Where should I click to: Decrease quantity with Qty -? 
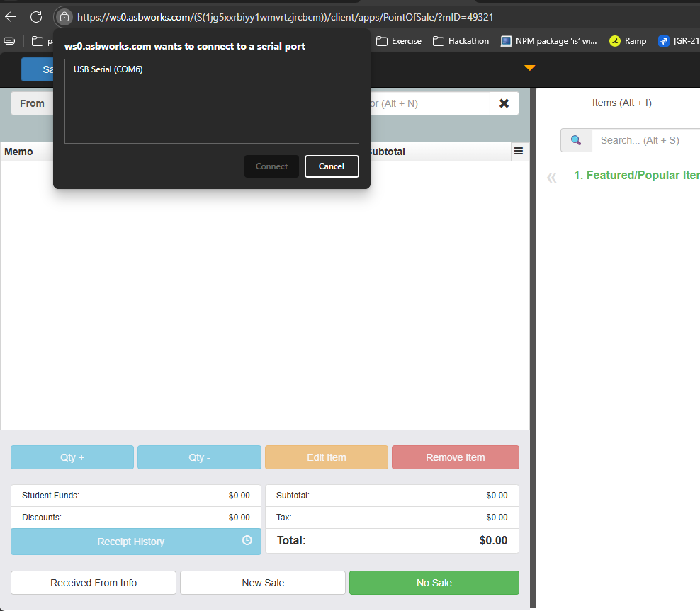pos(199,457)
